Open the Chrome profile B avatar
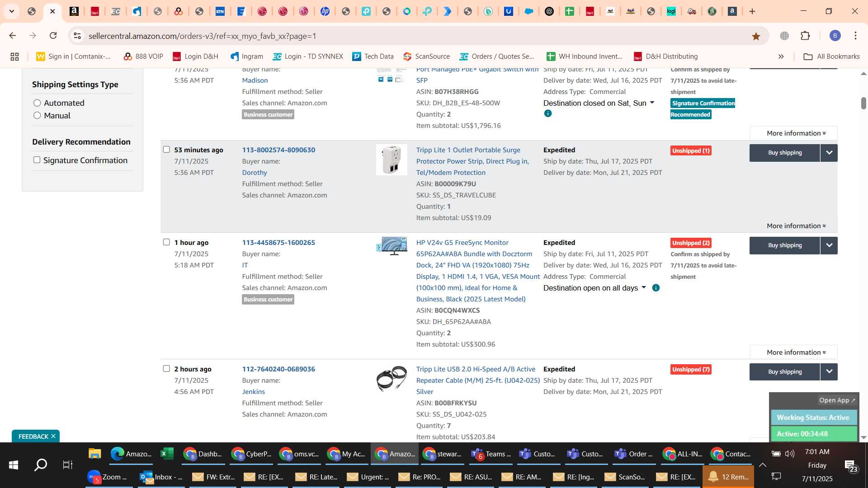Viewport: 868px width, 488px height. click(x=835, y=36)
